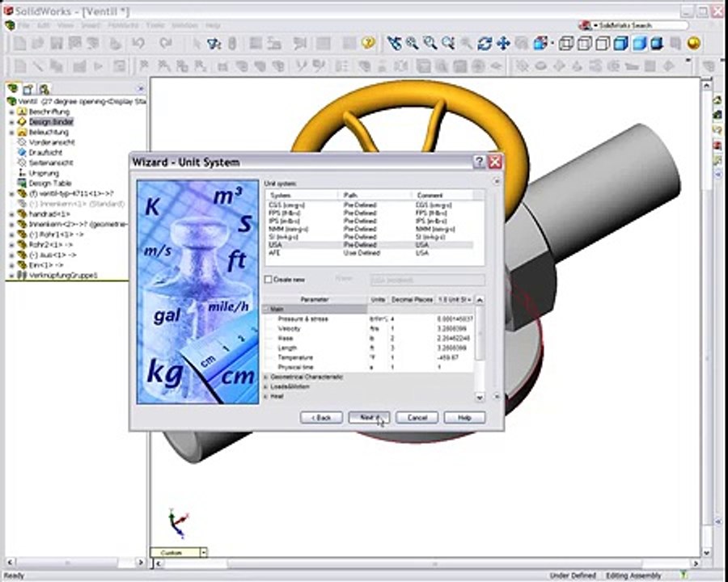Open the View menu
This screenshot has width=728, height=582.
click(65, 26)
